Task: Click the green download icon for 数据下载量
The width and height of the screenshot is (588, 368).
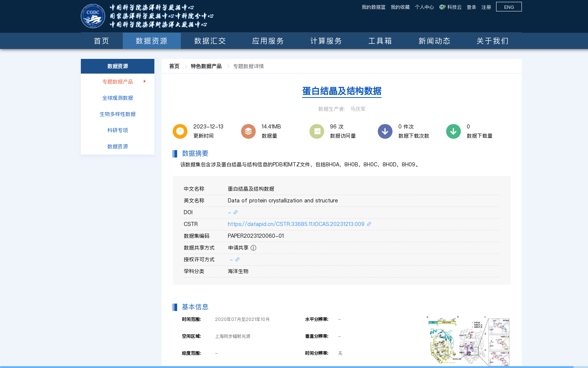Action: 453,131
